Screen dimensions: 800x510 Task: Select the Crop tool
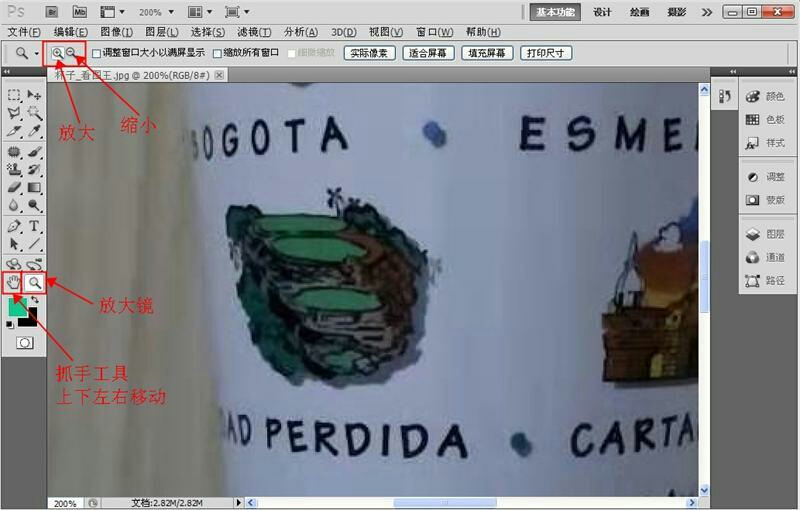click(14, 131)
